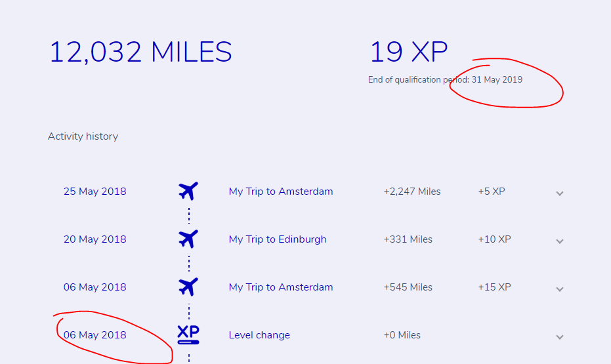Click the 12,032 MILES balance heading
The height and width of the screenshot is (364, 611).
140,52
